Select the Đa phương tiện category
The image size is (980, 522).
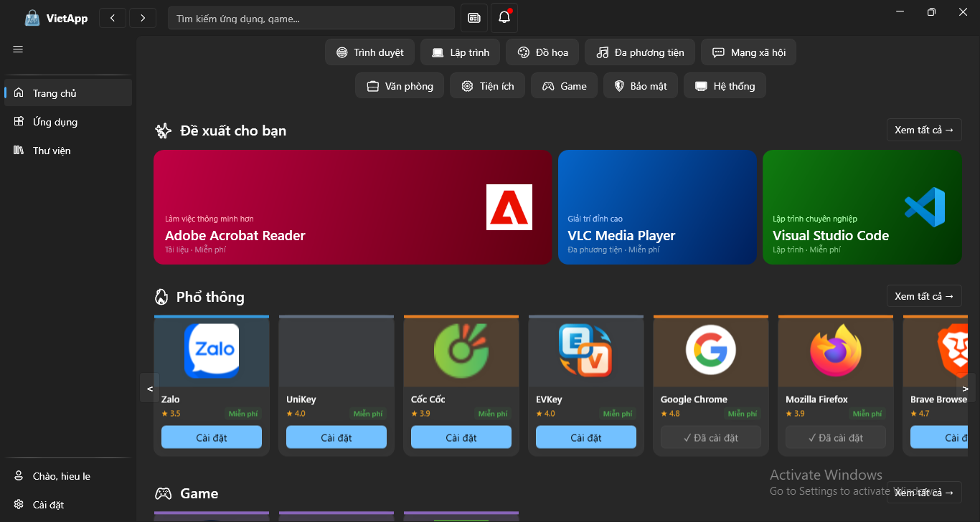pos(640,52)
